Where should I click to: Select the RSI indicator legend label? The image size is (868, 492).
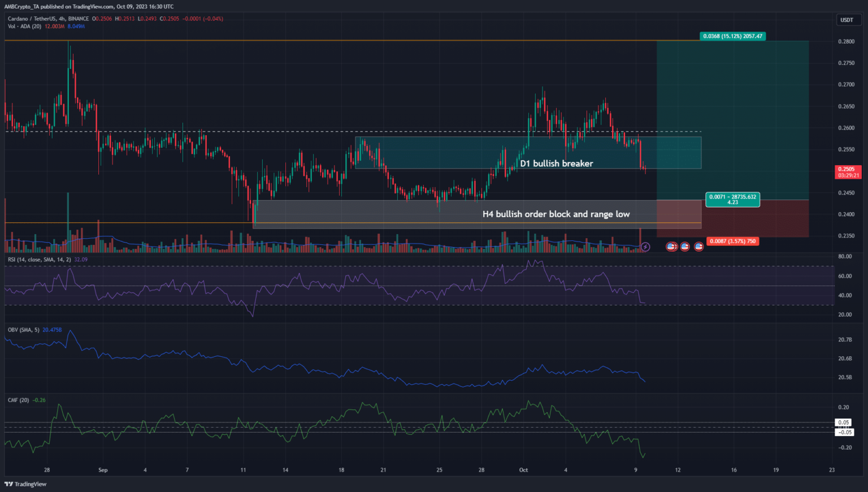(40, 260)
